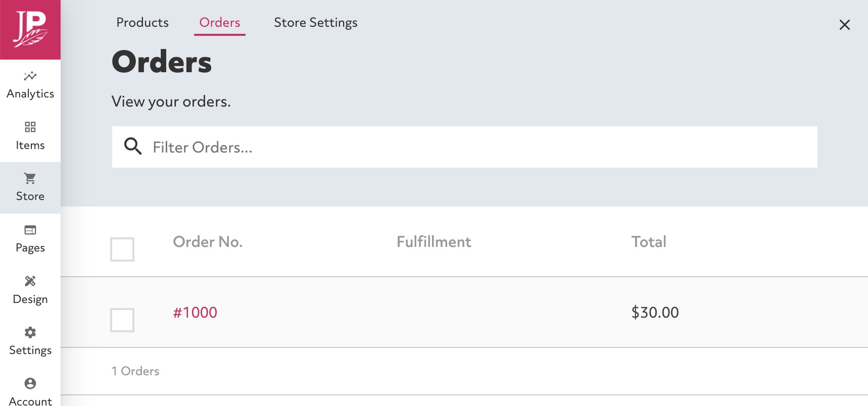Focus the Filter Orders search field
The height and width of the screenshot is (406, 868).
click(465, 147)
